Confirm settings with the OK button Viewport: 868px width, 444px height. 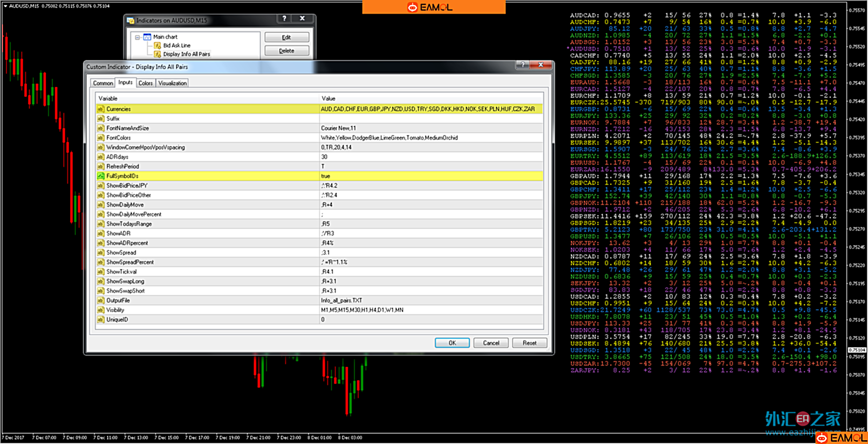pos(452,343)
